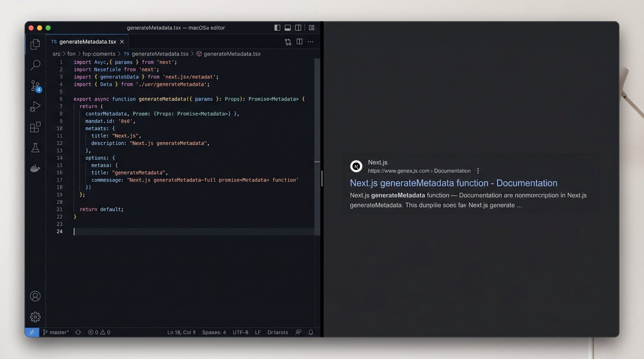Image resolution: width=644 pixels, height=359 pixels.
Task: Open the Extensions view
Action: 35,127
